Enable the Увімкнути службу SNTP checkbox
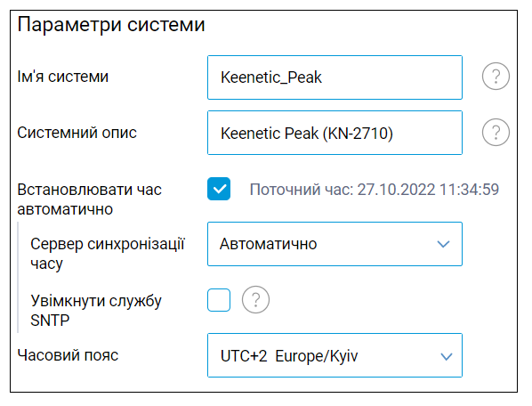Screen dimensions: 532x406 (219, 300)
